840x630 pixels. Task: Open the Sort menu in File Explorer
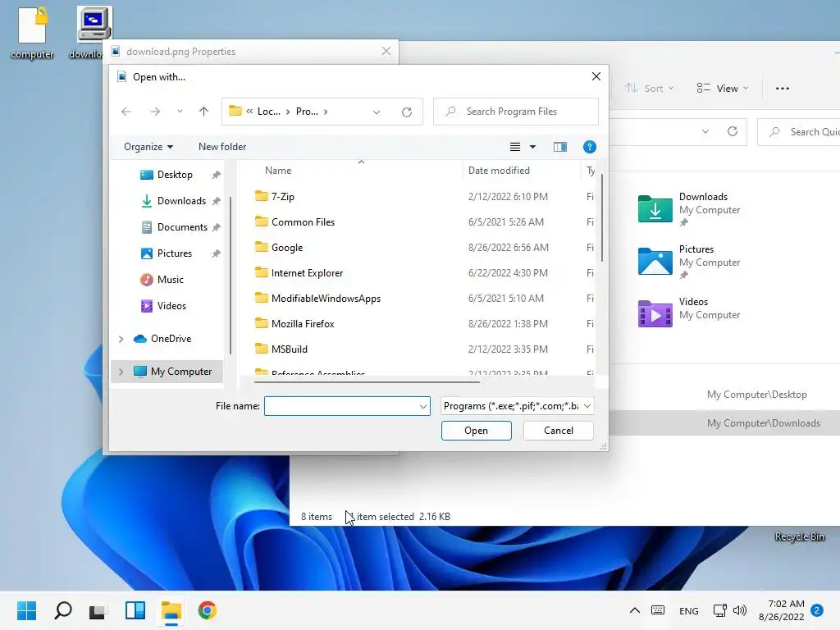pyautogui.click(x=650, y=89)
